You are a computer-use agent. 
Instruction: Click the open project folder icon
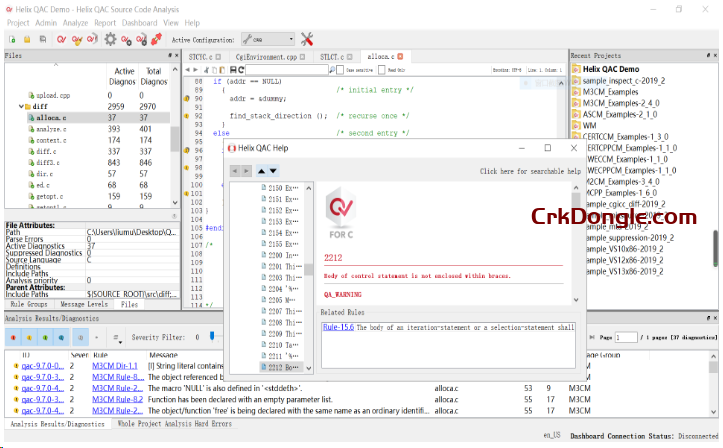(x=26, y=39)
